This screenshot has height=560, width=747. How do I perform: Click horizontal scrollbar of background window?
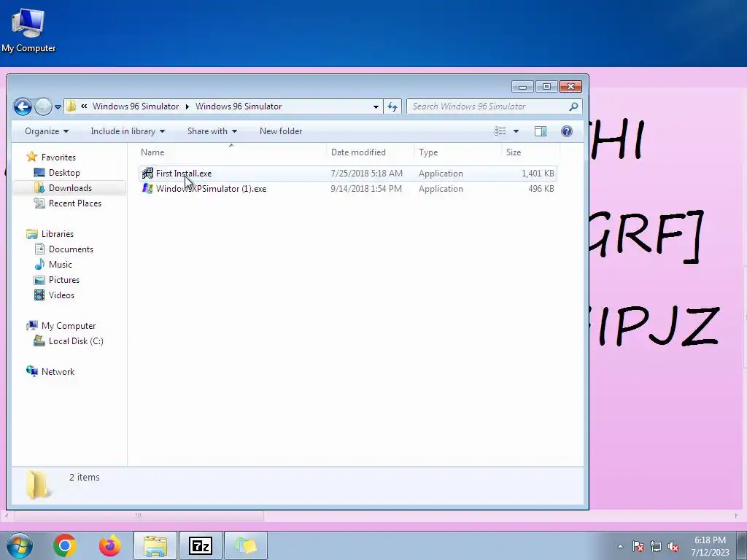tap(138, 516)
